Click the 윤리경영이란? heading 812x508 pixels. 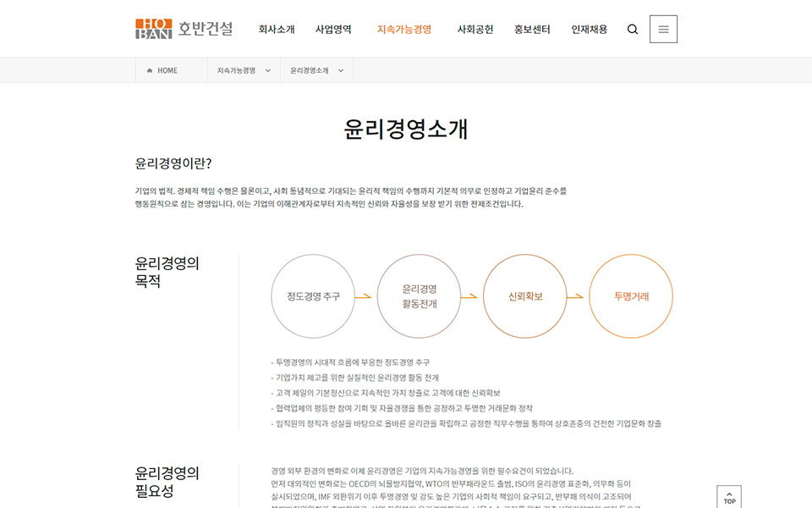click(173, 163)
